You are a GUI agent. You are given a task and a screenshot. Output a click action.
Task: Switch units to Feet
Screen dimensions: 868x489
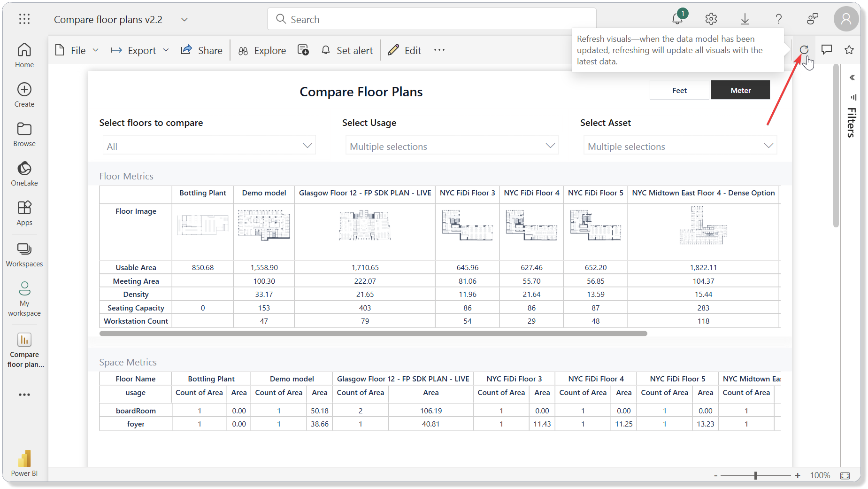679,90
